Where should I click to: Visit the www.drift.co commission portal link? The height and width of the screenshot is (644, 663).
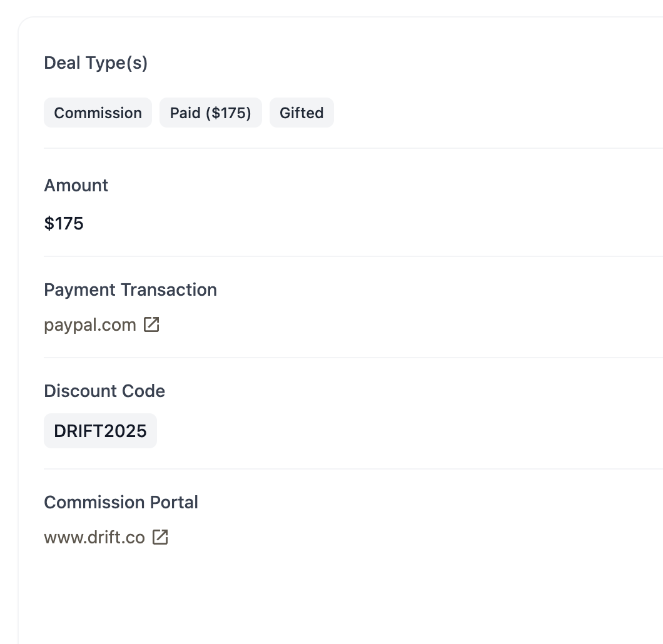pos(94,537)
